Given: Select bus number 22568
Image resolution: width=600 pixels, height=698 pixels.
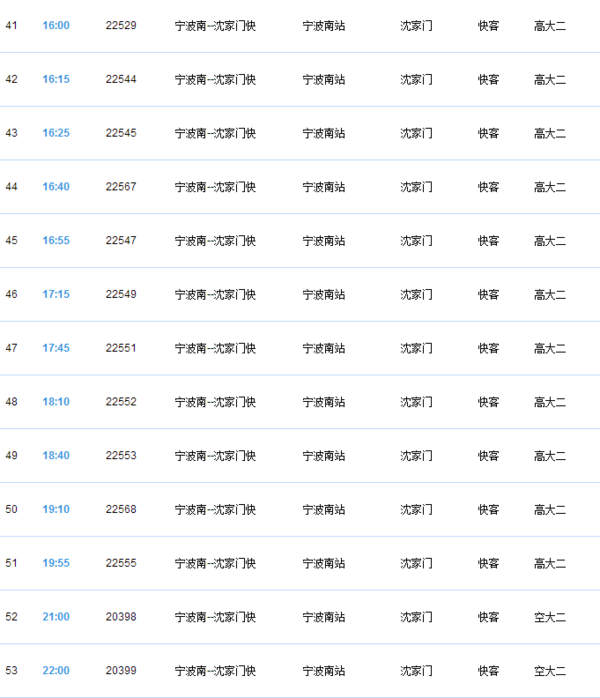Looking at the screenshot, I should pyautogui.click(x=121, y=509).
